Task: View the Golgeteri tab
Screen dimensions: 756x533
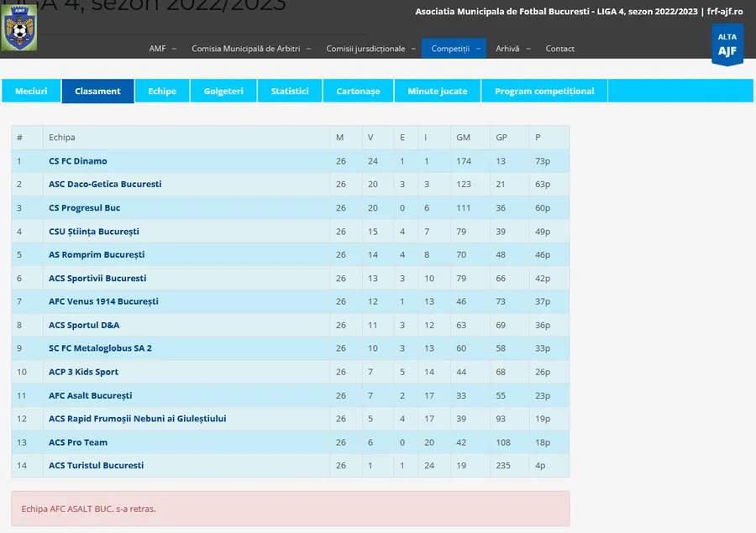Action: (x=223, y=91)
